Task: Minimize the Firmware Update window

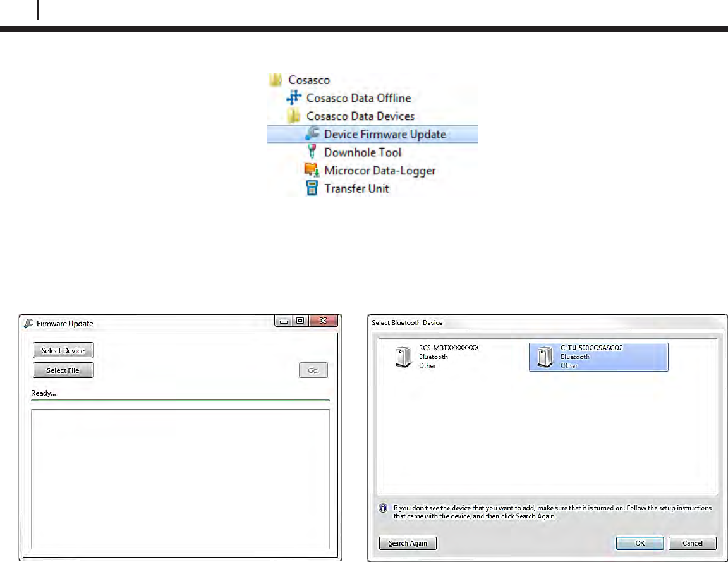Action: [x=284, y=321]
